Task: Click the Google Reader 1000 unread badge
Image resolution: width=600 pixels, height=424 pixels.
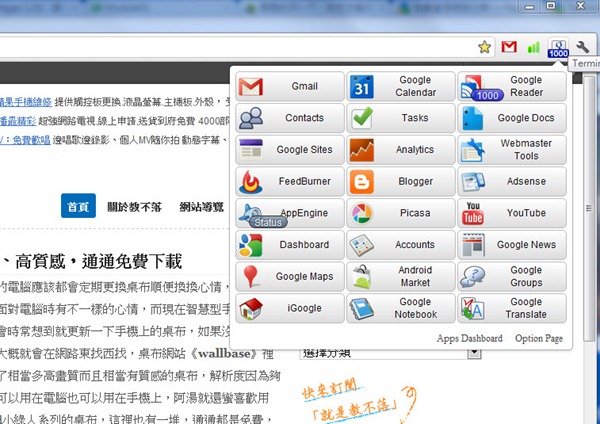Action: coord(487,95)
